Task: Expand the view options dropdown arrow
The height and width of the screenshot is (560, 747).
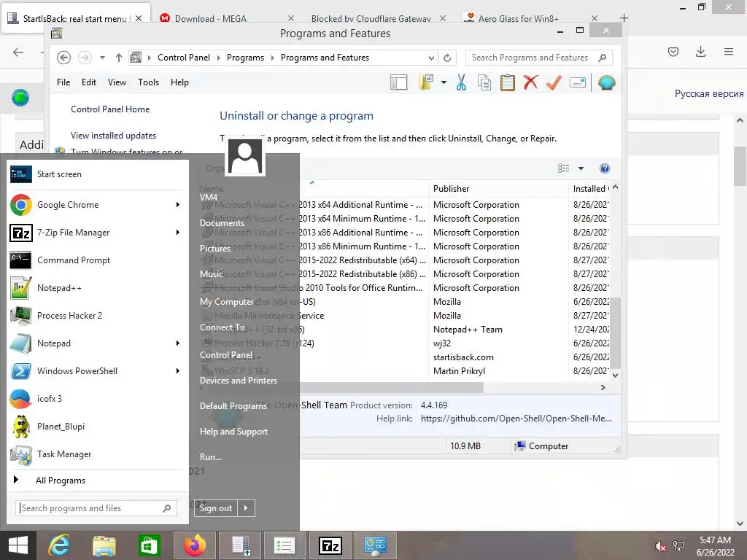Action: tap(581, 168)
